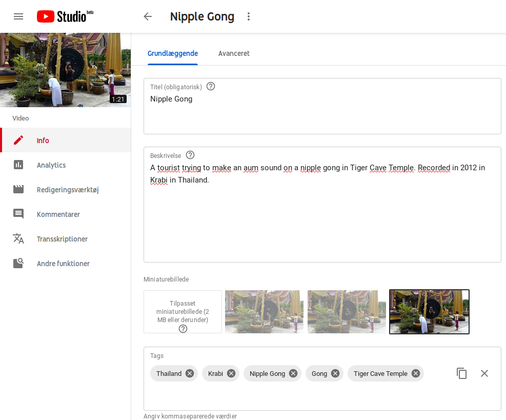This screenshot has width=506, height=420.
Task: Select the Info pencil icon in the sidebar
Action: point(18,140)
